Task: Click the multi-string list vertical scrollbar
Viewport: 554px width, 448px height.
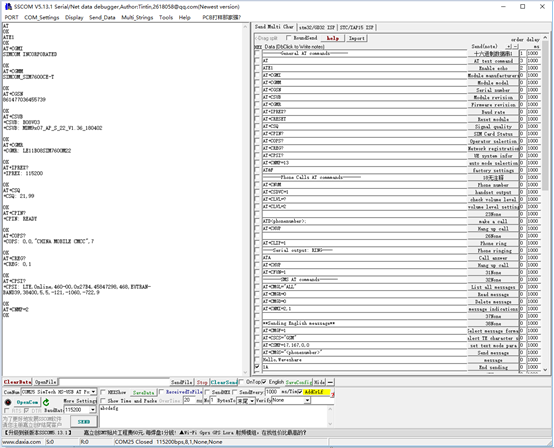Action: (x=545, y=204)
